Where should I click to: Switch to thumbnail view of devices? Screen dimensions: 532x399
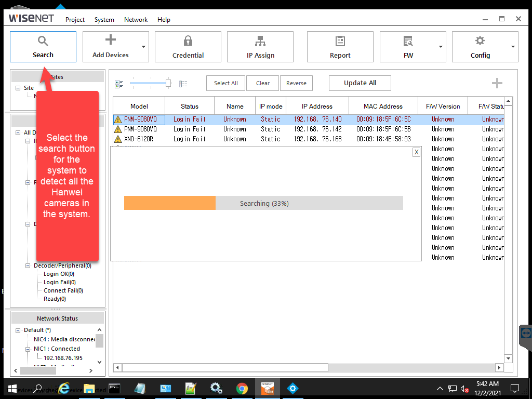click(x=119, y=83)
